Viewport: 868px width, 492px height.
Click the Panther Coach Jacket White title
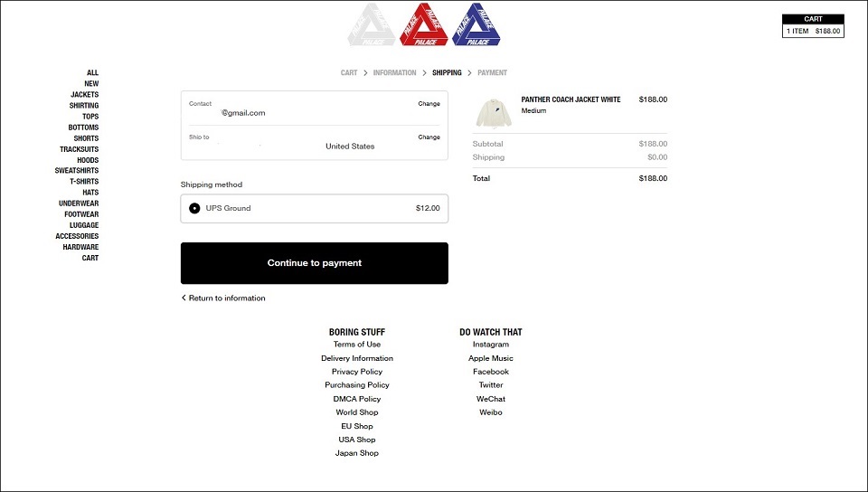point(571,99)
